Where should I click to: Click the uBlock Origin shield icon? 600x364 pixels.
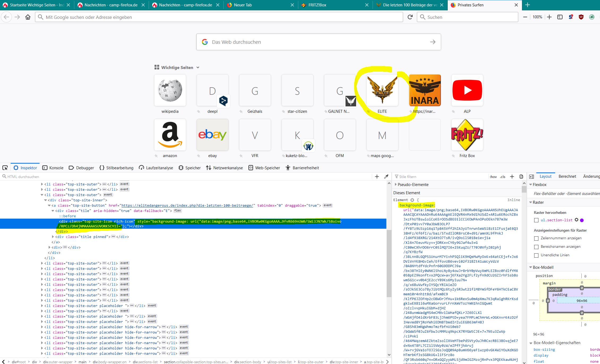[581, 17]
